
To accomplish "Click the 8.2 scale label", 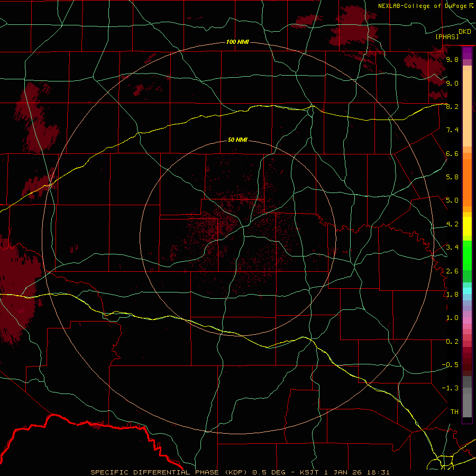I will 452,106.
